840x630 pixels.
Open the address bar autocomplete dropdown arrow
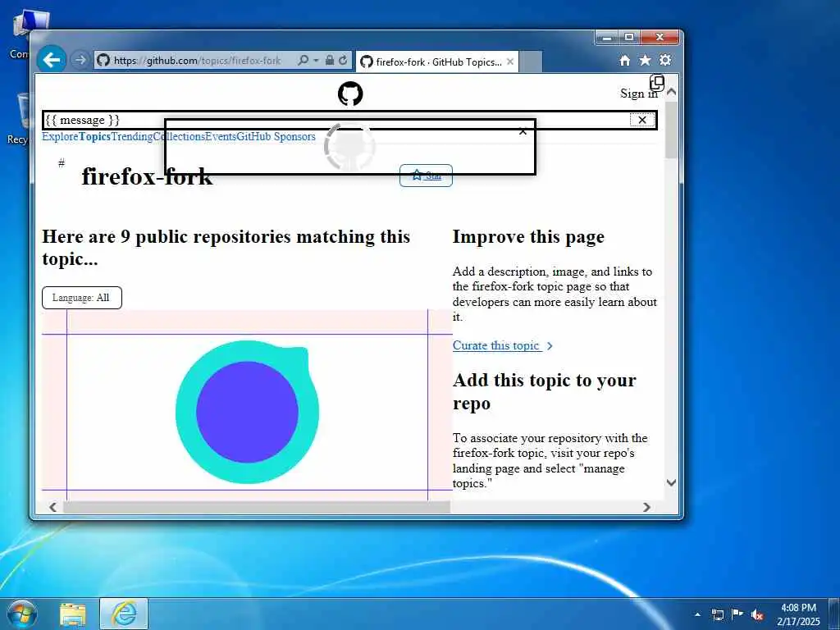coord(316,60)
